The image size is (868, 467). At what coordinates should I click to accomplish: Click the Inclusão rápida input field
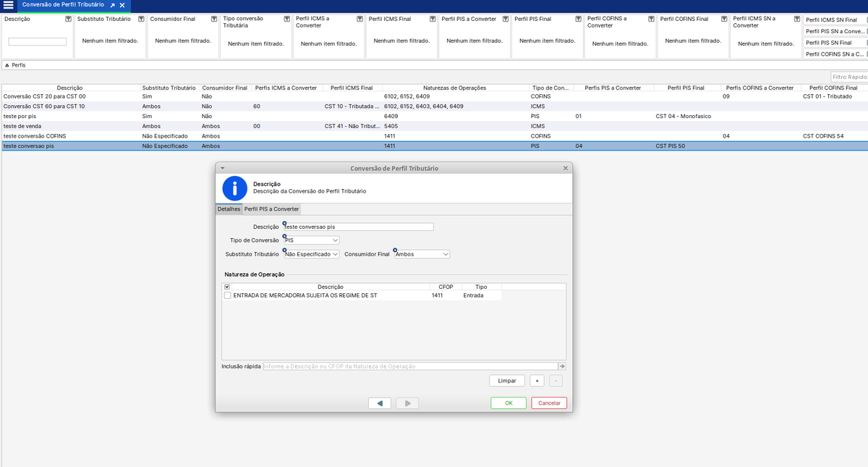[x=410, y=366]
